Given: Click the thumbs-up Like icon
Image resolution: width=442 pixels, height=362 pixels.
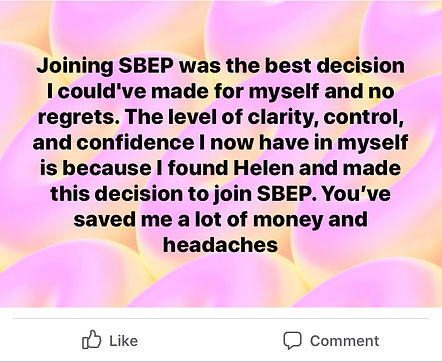Looking at the screenshot, I should coord(91,340).
